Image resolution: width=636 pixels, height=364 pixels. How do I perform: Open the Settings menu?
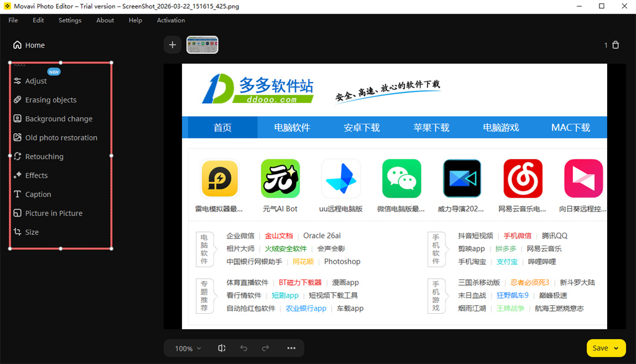coord(69,20)
